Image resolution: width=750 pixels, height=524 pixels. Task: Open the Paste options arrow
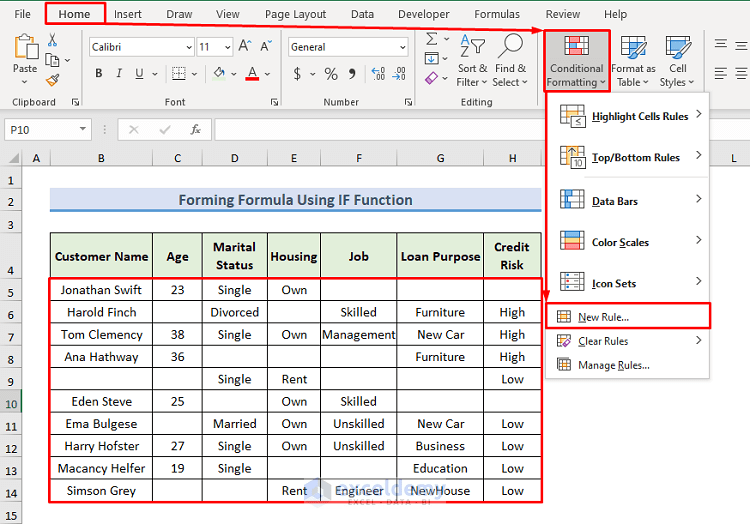click(25, 82)
